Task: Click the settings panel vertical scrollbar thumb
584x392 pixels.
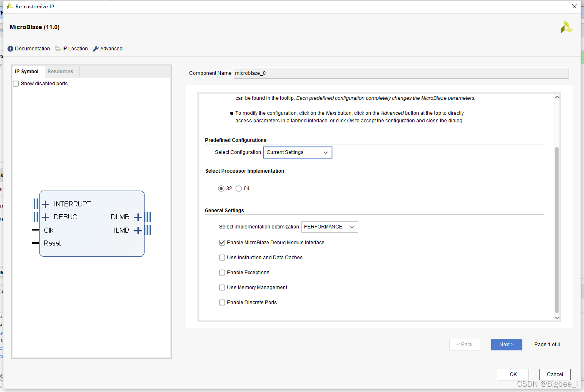Action: click(557, 230)
